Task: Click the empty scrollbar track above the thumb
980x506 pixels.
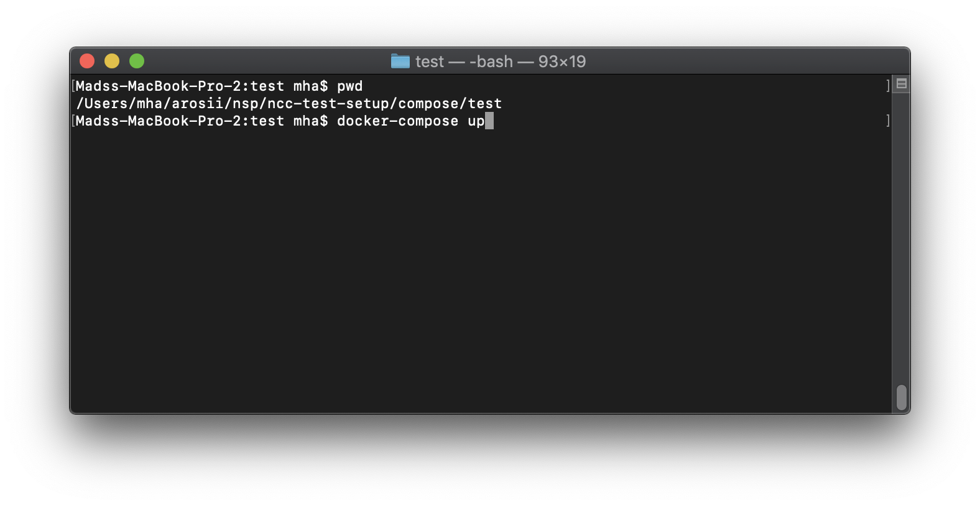Action: pos(901,236)
